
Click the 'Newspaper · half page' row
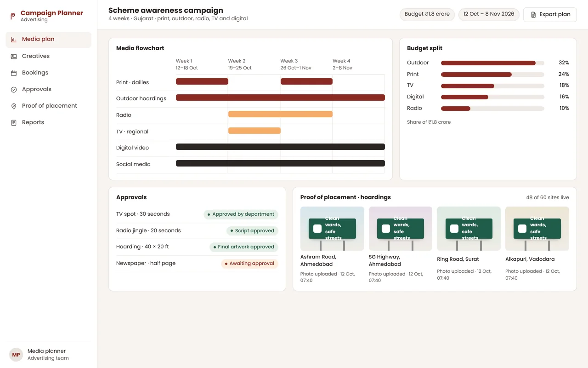click(197, 264)
